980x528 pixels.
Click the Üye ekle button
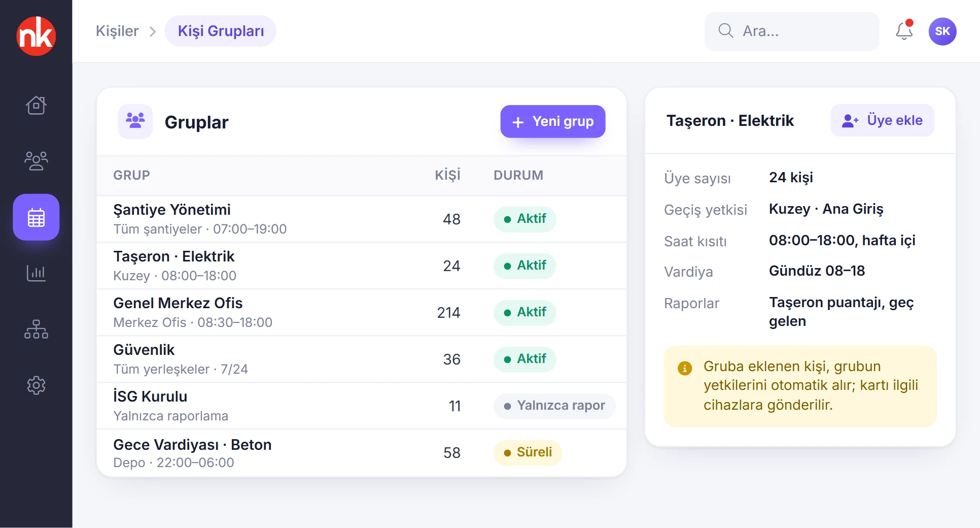pyautogui.click(x=882, y=120)
